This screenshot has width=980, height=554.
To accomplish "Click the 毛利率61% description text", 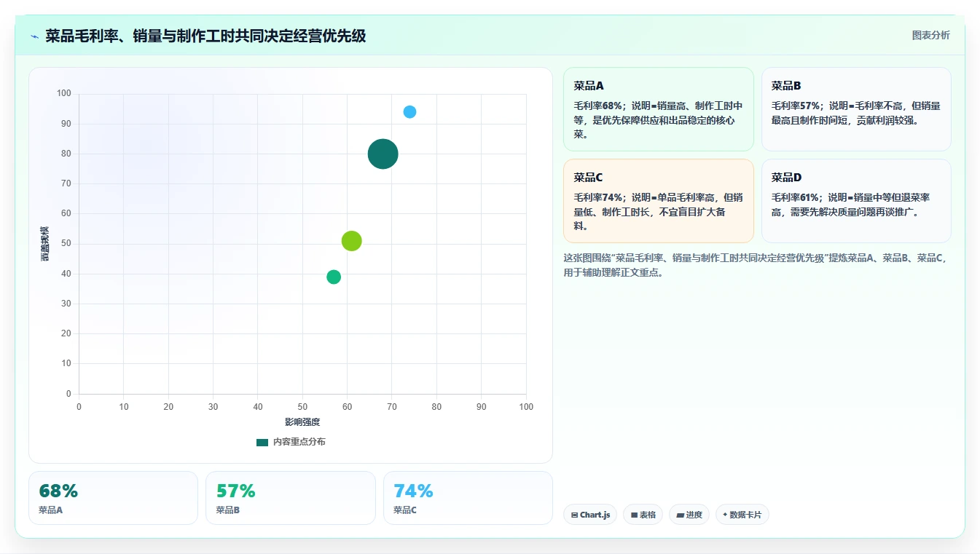I will (x=851, y=205).
